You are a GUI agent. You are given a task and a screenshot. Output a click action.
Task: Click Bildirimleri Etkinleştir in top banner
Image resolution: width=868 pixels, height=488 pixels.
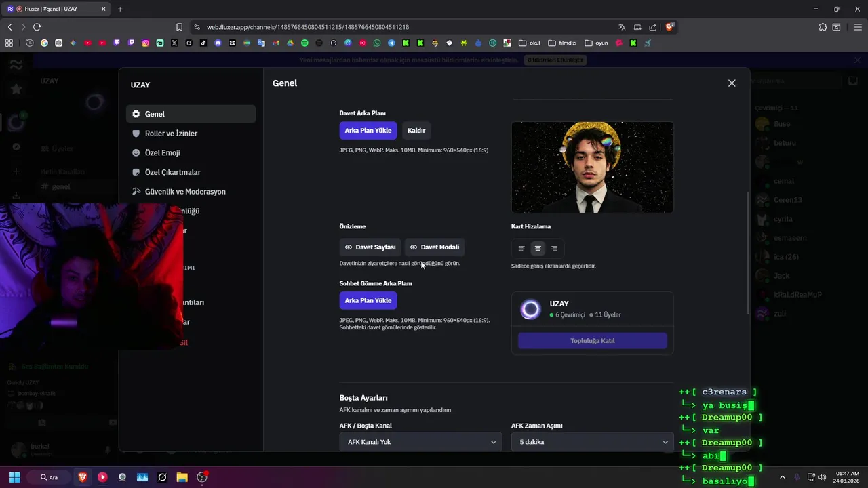(555, 60)
